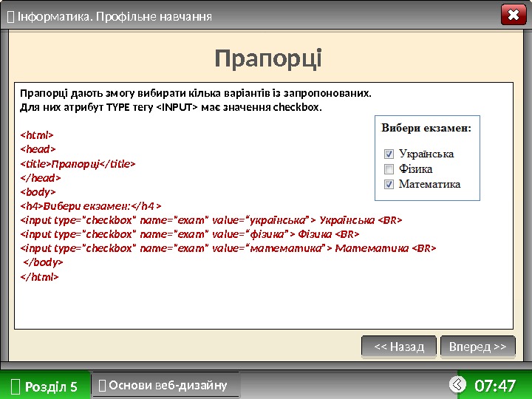Click the Вибери екзамен: heading in preview

coord(426,128)
